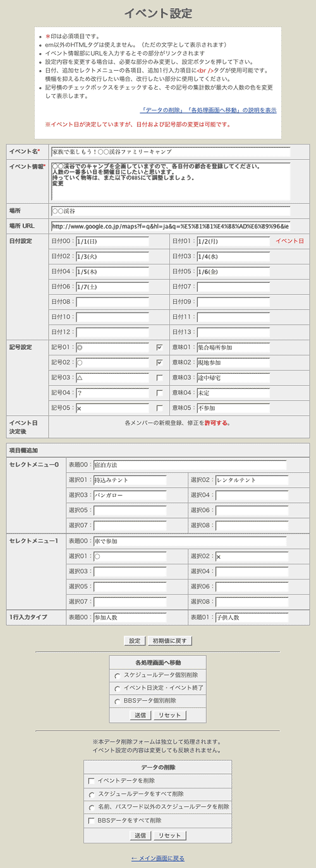Image resolution: width=316 pixels, height=868 pixels.
Task: Click 1行入力タイプ 表題00 field 参加人数
Action: [130, 617]
